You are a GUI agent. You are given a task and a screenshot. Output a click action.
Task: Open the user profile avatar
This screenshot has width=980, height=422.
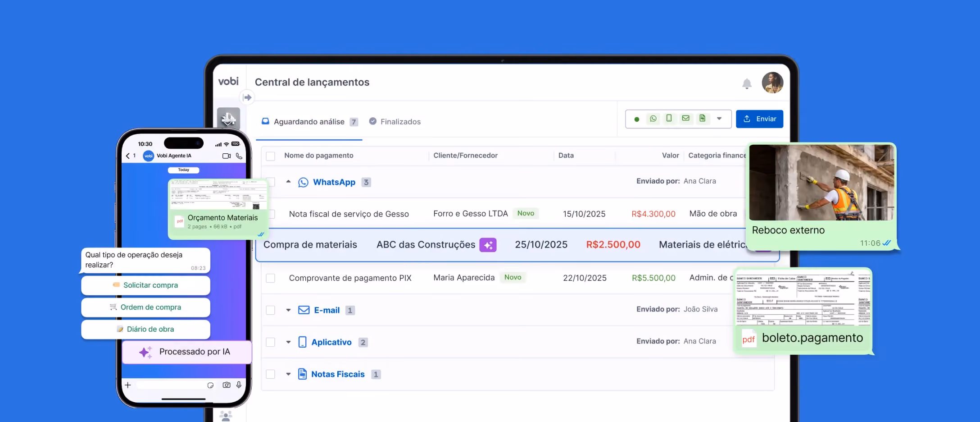tap(772, 83)
